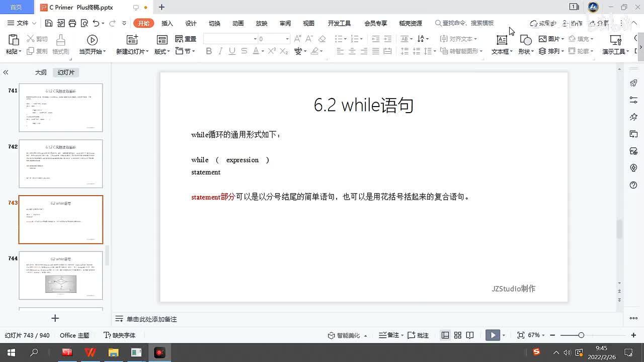Undo the last action
Viewport: 644px width, 362px height.
[96, 23]
